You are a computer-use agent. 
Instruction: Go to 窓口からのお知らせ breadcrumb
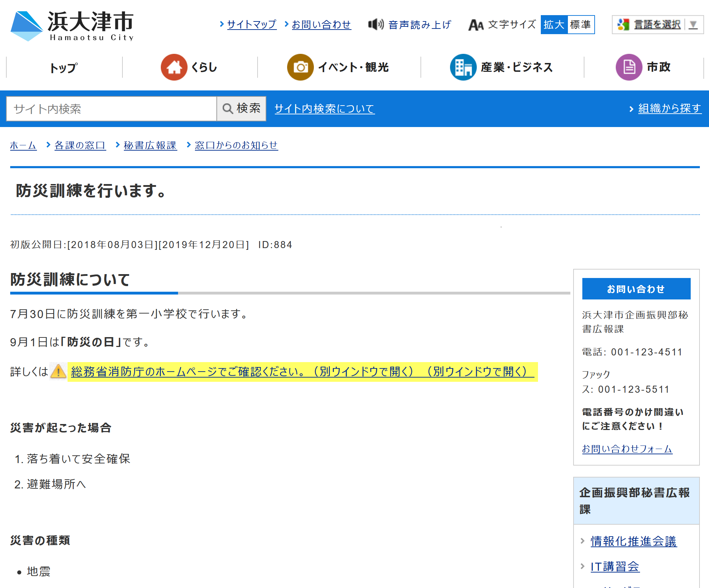tap(236, 145)
